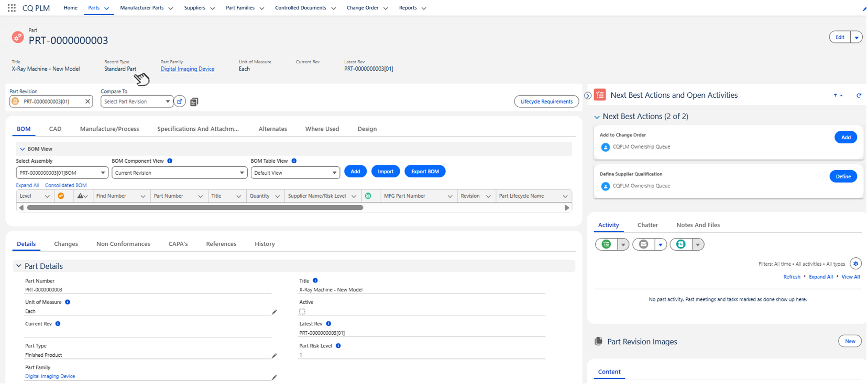Open the BOM Component View dropdown

[179, 173]
